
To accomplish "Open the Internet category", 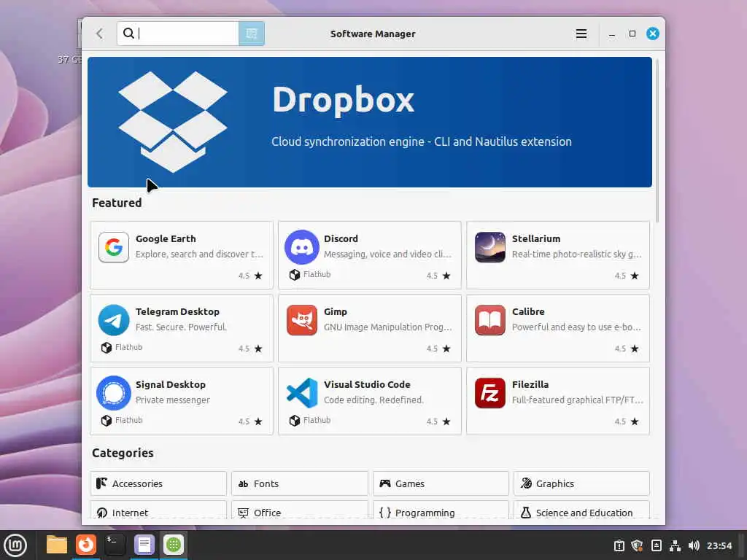I will (158, 510).
